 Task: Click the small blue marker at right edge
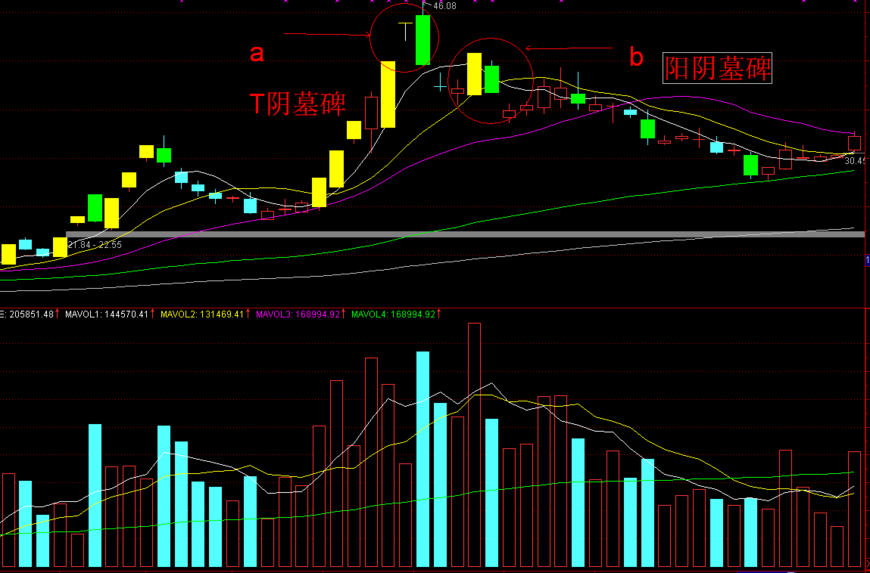point(866,260)
